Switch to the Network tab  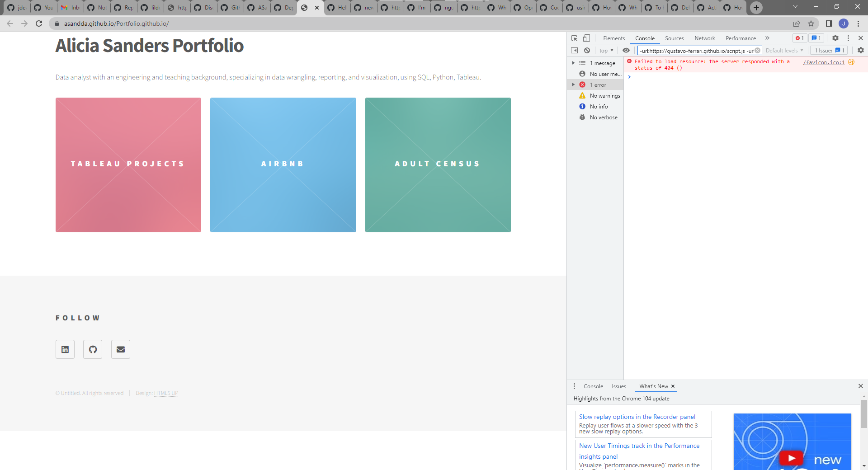pyautogui.click(x=705, y=38)
